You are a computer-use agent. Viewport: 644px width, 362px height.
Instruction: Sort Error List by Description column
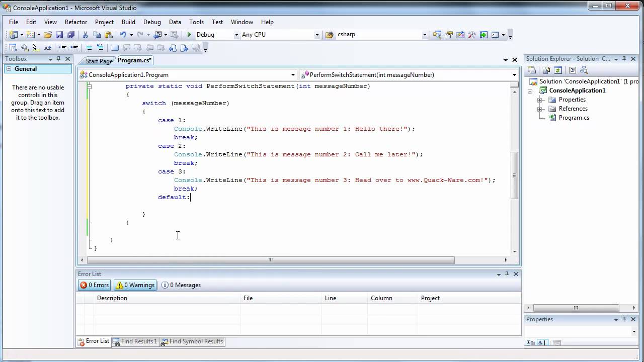[167, 298]
